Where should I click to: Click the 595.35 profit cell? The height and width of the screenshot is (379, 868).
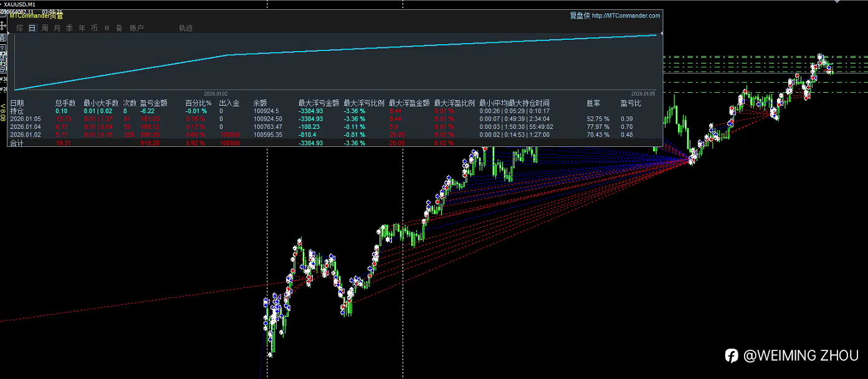pyautogui.click(x=150, y=135)
